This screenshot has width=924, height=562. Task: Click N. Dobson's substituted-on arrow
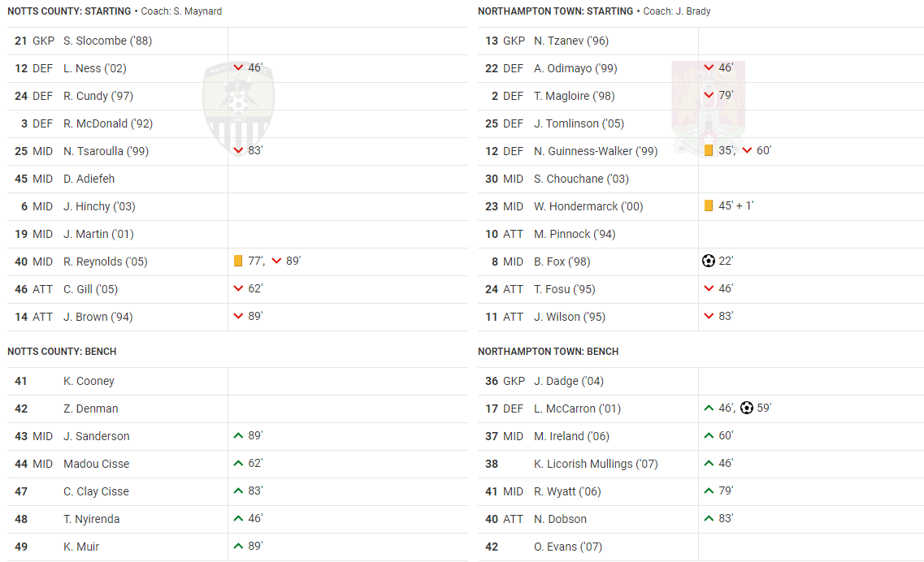click(x=709, y=519)
